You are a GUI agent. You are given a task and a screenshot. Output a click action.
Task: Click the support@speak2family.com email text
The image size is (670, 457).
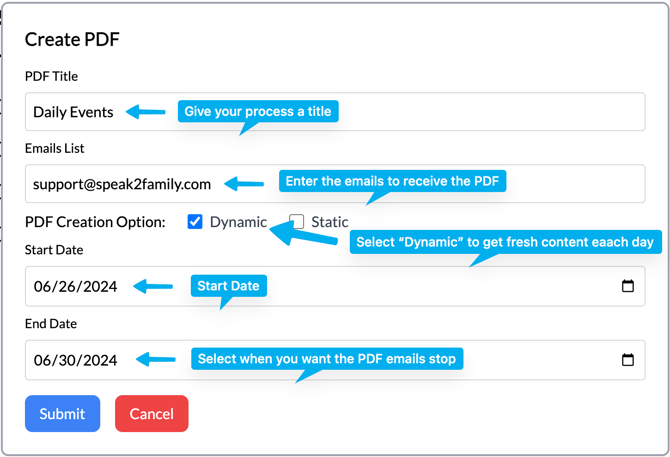pyautogui.click(x=122, y=184)
